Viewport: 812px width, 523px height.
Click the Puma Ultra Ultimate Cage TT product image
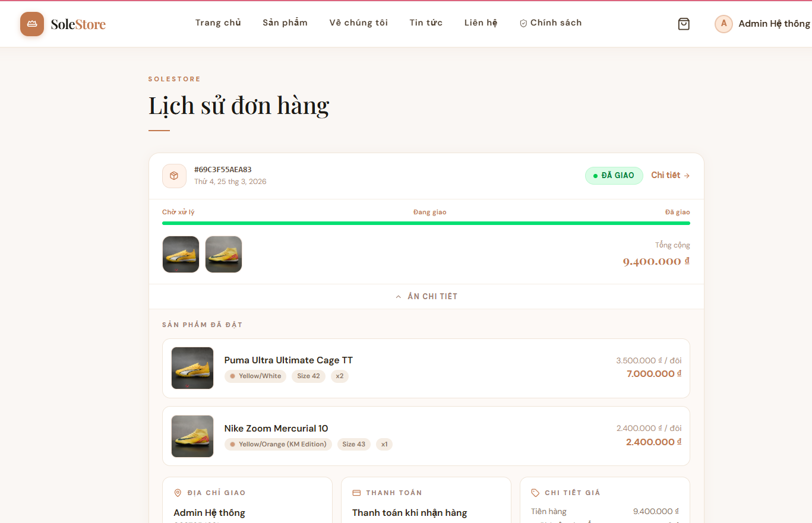192,368
